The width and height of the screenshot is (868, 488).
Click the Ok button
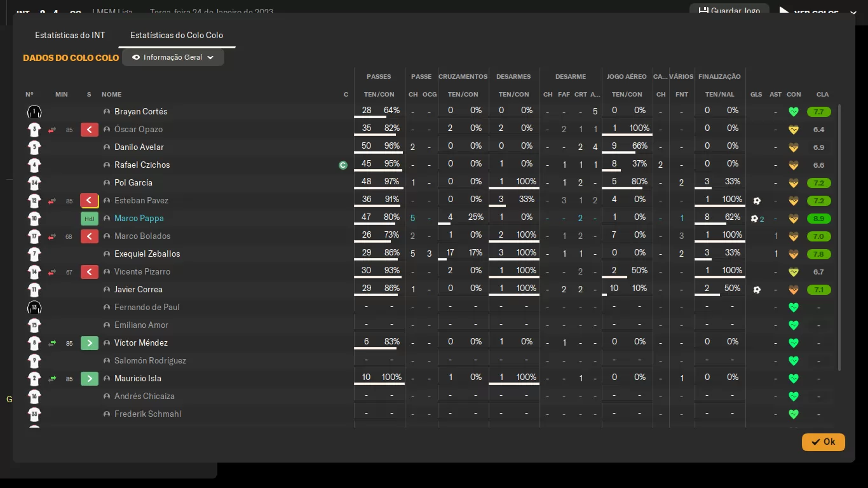tap(824, 442)
